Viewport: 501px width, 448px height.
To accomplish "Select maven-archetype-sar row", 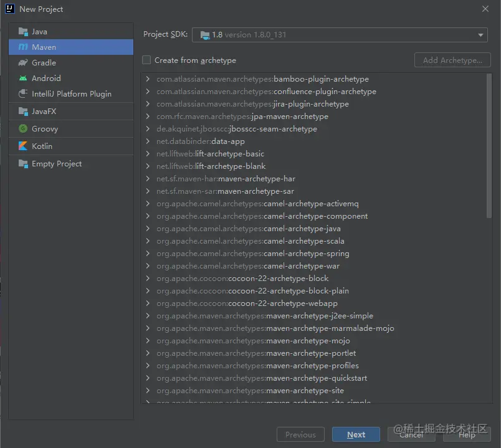I will click(x=313, y=191).
